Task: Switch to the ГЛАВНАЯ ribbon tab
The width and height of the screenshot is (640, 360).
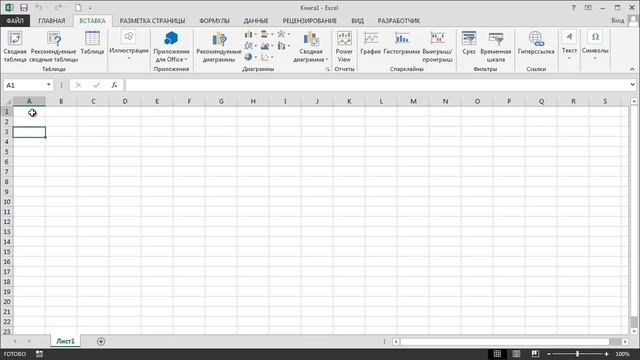Action: tap(52, 21)
